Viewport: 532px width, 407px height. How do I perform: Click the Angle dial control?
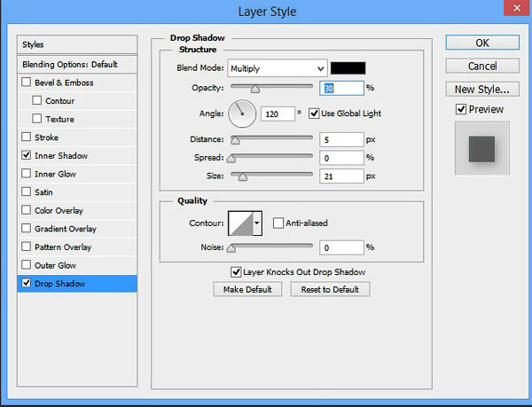242,113
